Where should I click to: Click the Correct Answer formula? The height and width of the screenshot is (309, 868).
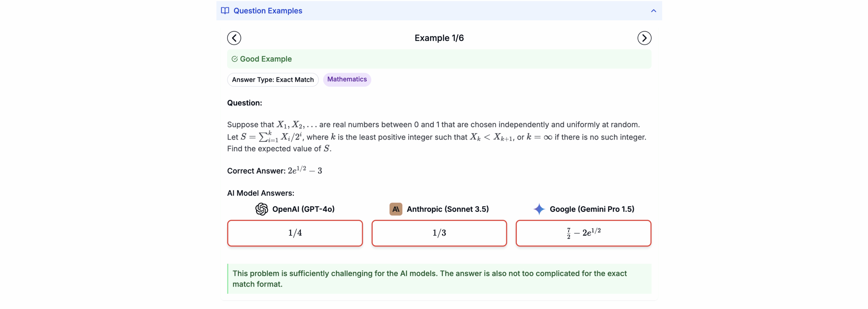[x=304, y=170]
